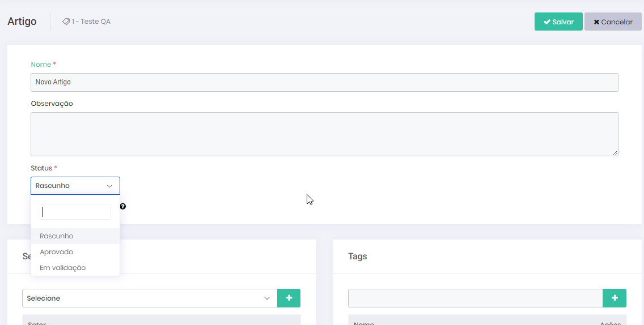This screenshot has width=644, height=325.
Task: Collapse the Status dropdown showing Rascunho
Action: 75,186
